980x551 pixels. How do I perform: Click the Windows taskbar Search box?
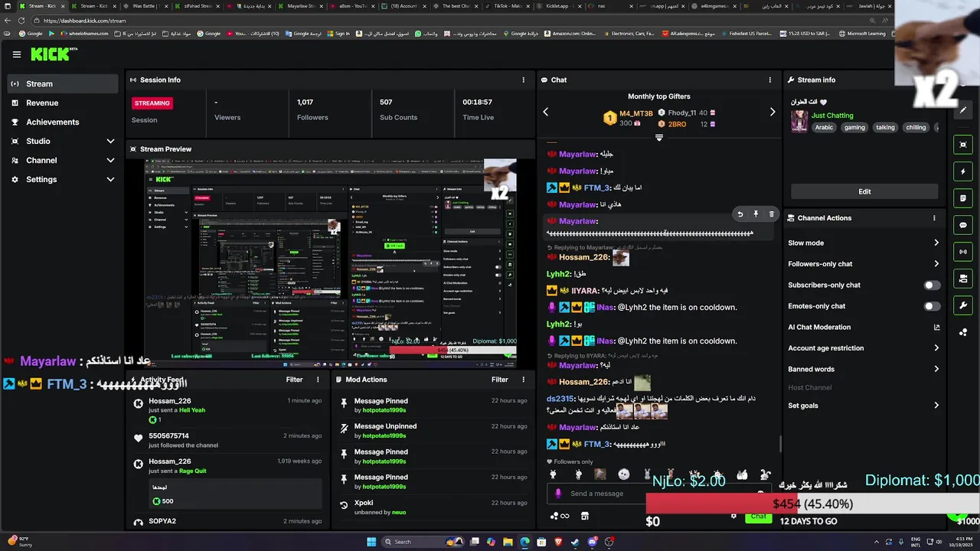[x=421, y=542]
